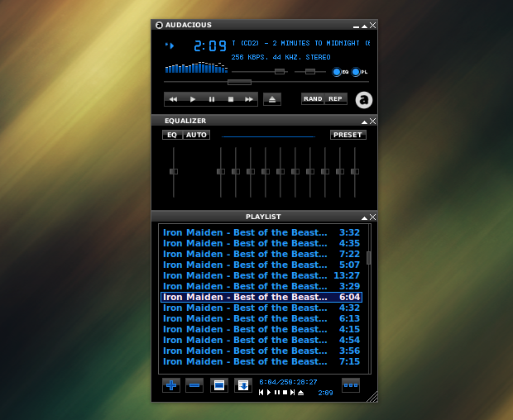Click the mini Next button in playlist footer
Screen dimensions: 513x420
click(292, 393)
